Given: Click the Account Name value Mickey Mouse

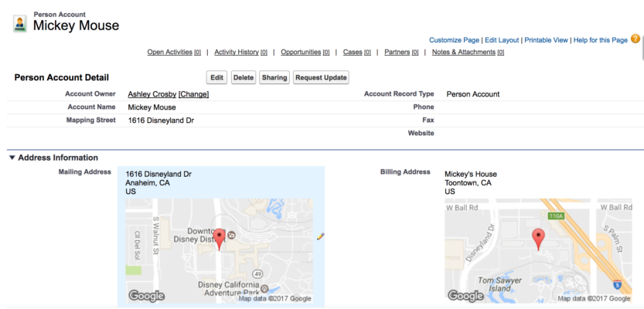Looking at the screenshot, I should coord(152,107).
